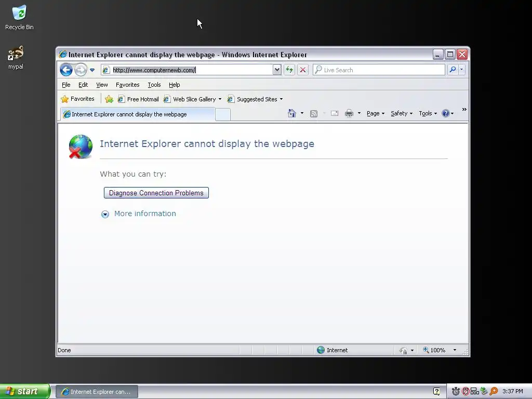
Task: Click the Forward navigation arrow
Action: (x=81, y=70)
